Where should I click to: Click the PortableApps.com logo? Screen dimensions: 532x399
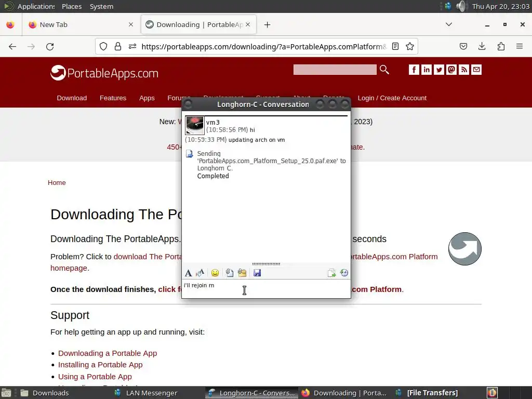pyautogui.click(x=104, y=73)
